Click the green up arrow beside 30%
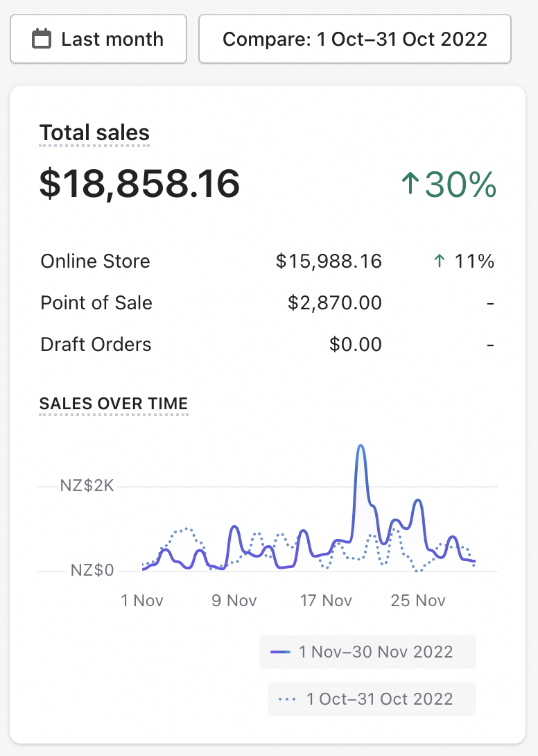The width and height of the screenshot is (538, 756). tap(410, 184)
